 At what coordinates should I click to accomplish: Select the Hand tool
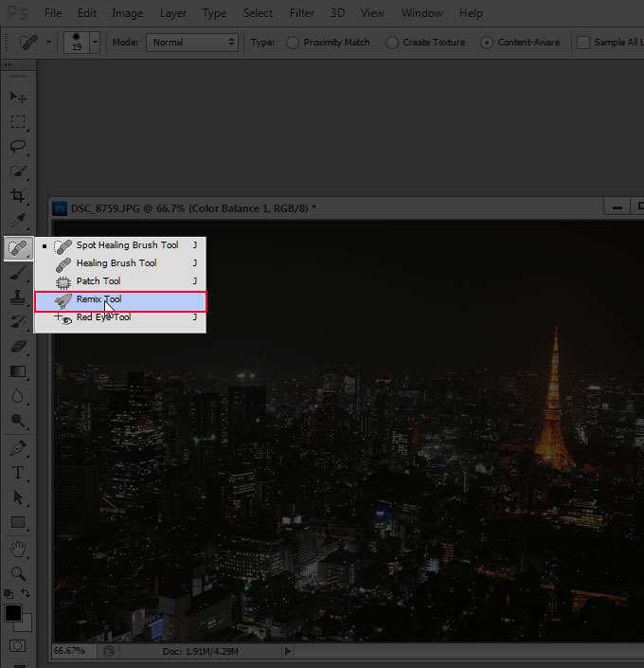[x=18, y=549]
